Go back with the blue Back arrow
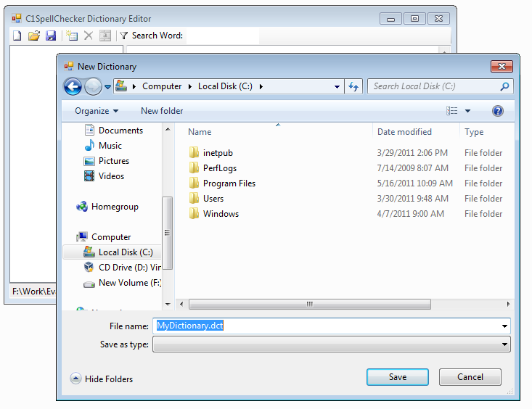 point(73,87)
